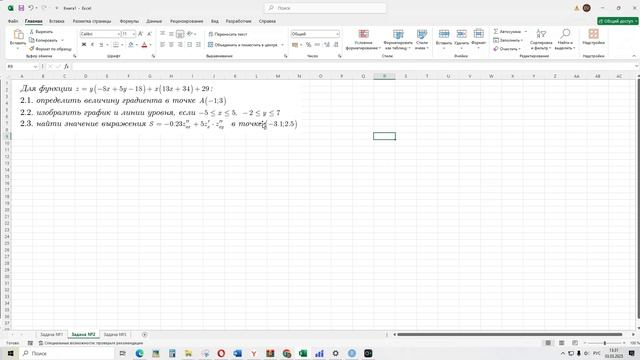This screenshot has height=360, width=640.
Task: Switch to the Review (Рецензирование) tab
Action: pyautogui.click(x=187, y=21)
